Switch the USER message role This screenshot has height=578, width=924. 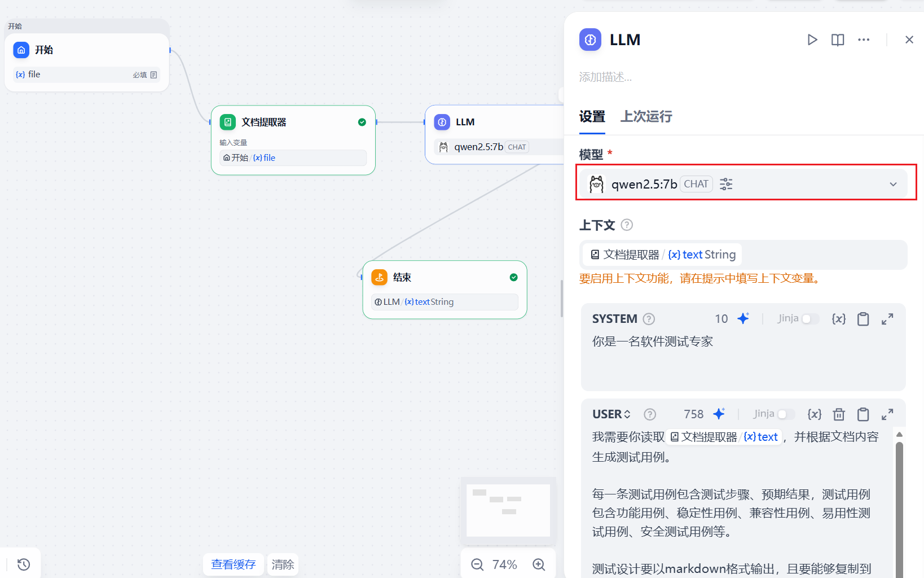click(x=611, y=414)
